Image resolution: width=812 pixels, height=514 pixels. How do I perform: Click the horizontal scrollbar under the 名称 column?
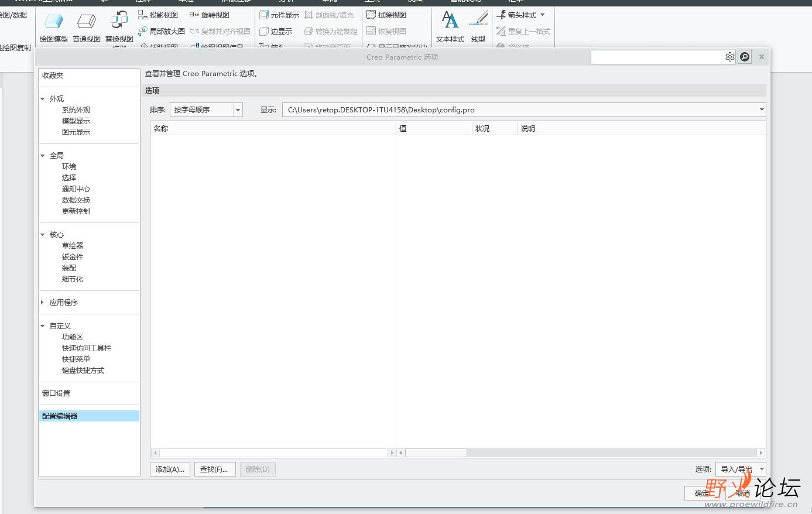(x=273, y=453)
